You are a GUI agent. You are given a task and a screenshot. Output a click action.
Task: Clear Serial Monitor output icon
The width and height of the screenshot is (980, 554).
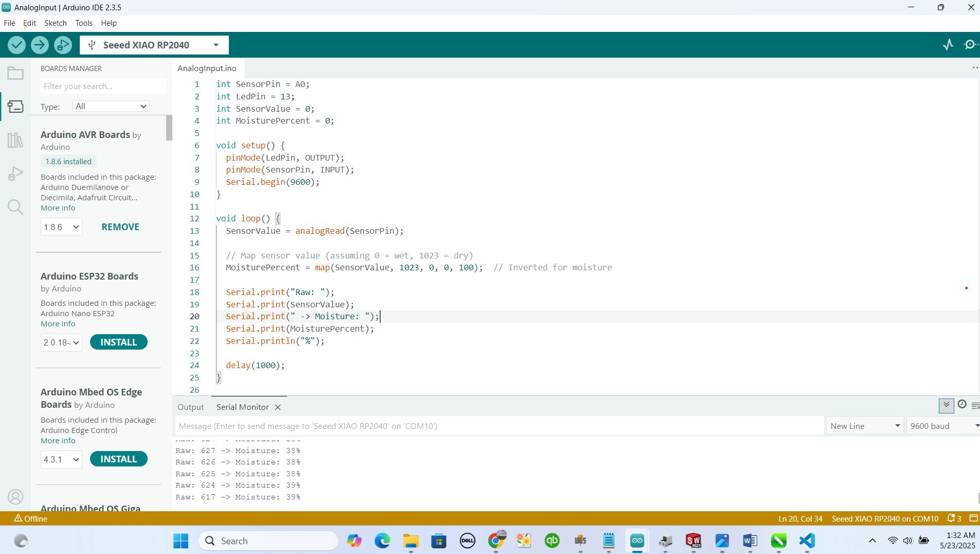coord(975,406)
